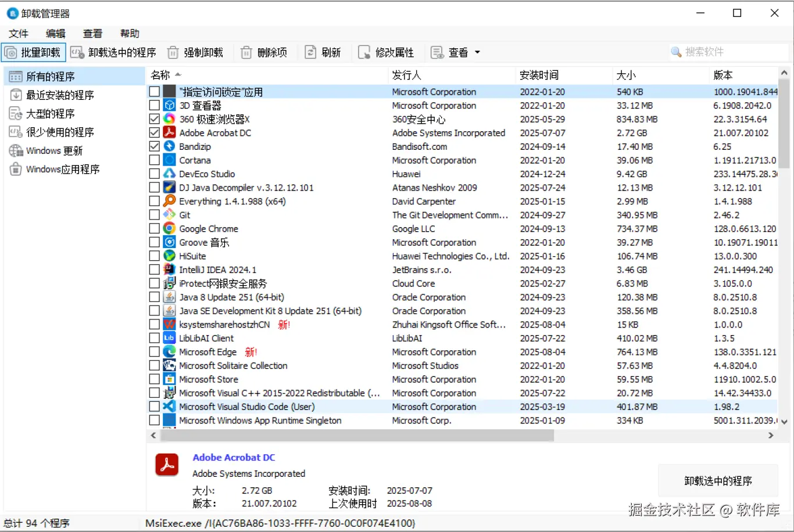Click the Cortana app icon
The height and width of the screenshot is (532, 794).
(169, 160)
